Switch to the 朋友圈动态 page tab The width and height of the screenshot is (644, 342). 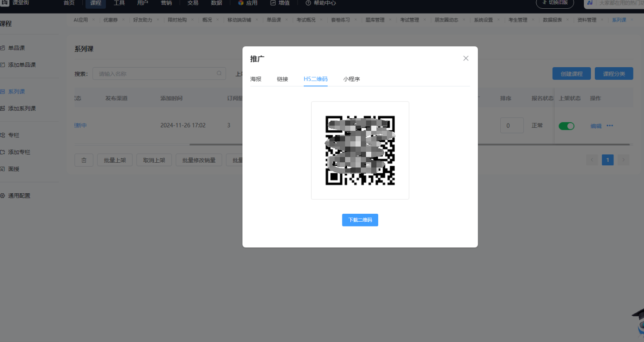click(446, 20)
